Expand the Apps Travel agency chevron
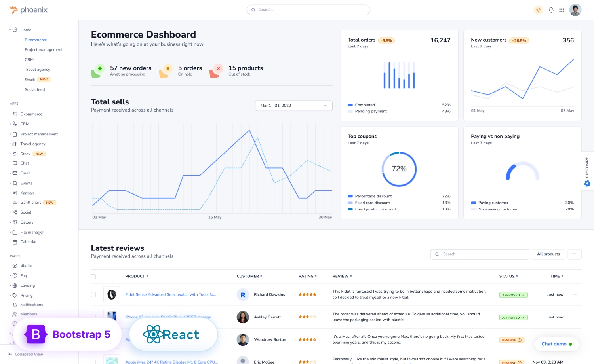594x364 pixels. pyautogui.click(x=10, y=144)
